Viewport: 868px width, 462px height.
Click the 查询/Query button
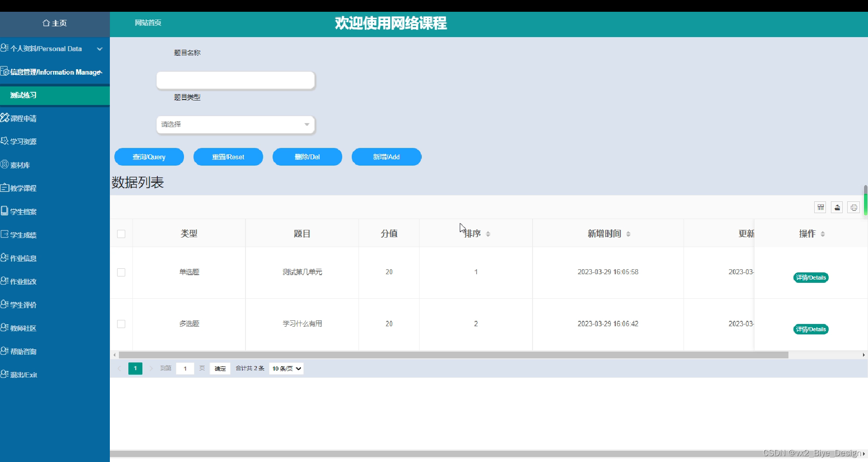(x=149, y=157)
